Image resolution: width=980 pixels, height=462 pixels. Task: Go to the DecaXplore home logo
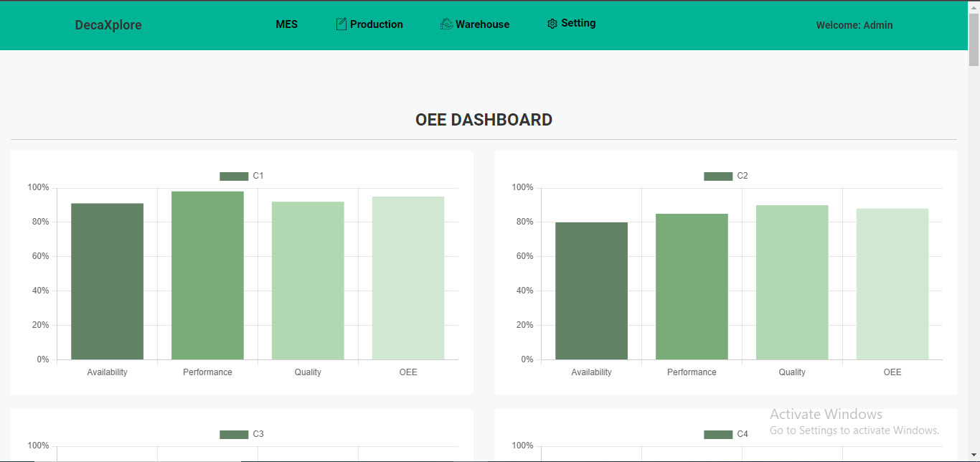pyautogui.click(x=108, y=25)
